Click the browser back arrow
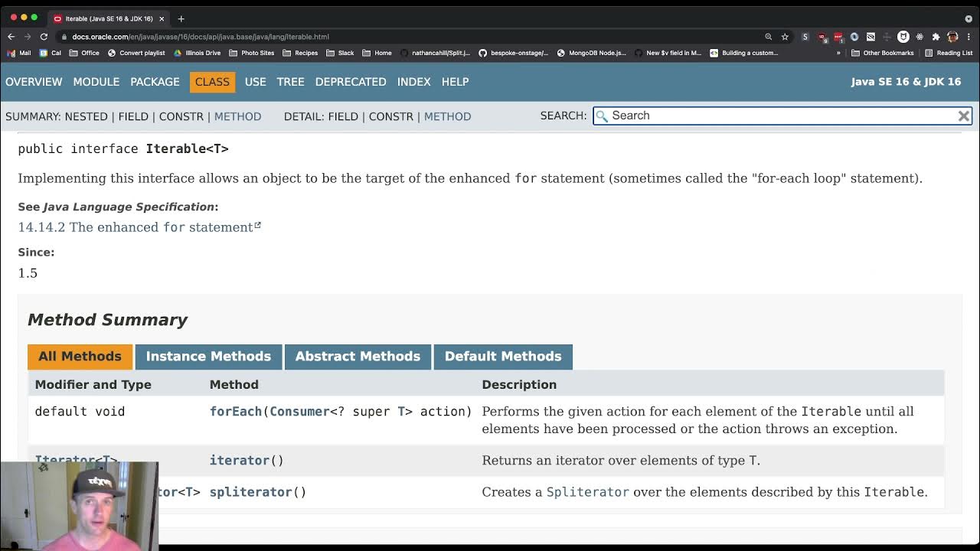The width and height of the screenshot is (980, 551). pos(11,37)
